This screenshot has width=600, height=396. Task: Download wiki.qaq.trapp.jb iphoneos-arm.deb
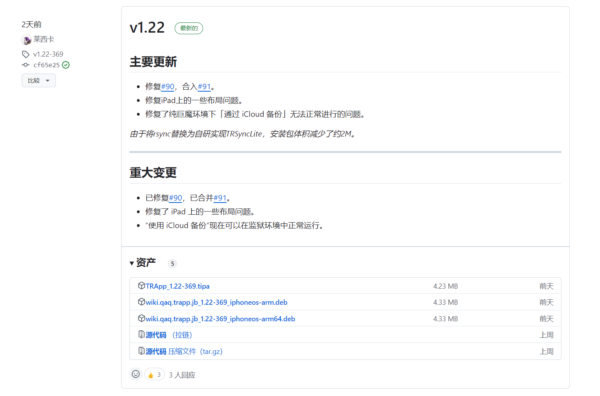coord(216,302)
